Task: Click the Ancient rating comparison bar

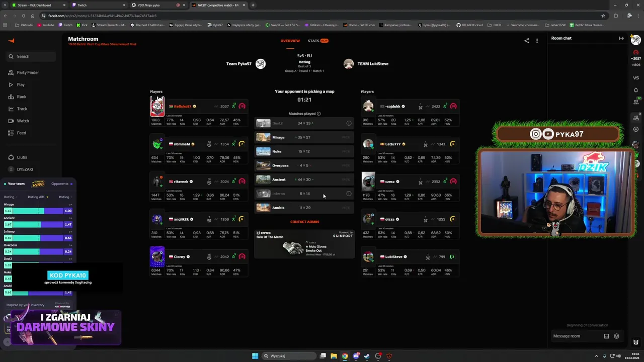Action: [x=38, y=224]
